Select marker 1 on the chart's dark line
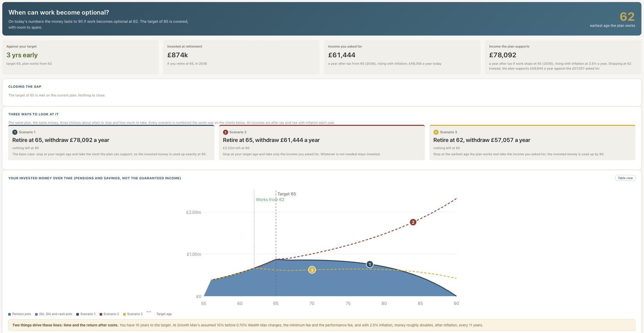Image resolution: width=644 pixels, height=333 pixels. [370, 264]
